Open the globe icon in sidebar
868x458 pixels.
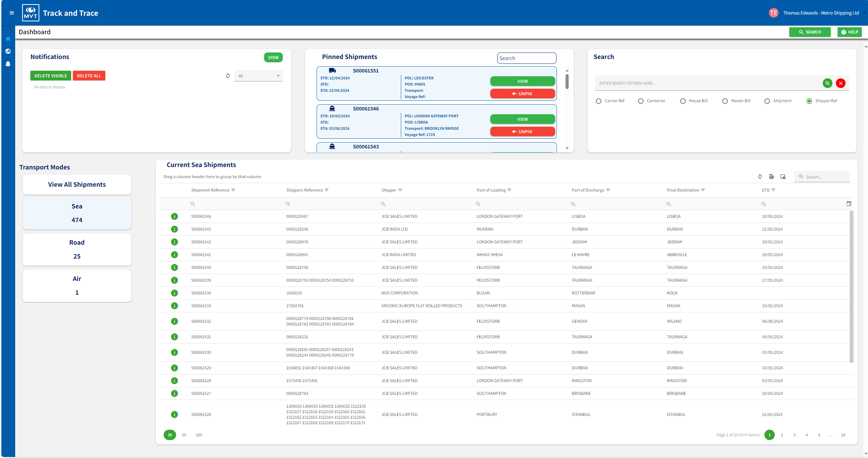(x=8, y=51)
